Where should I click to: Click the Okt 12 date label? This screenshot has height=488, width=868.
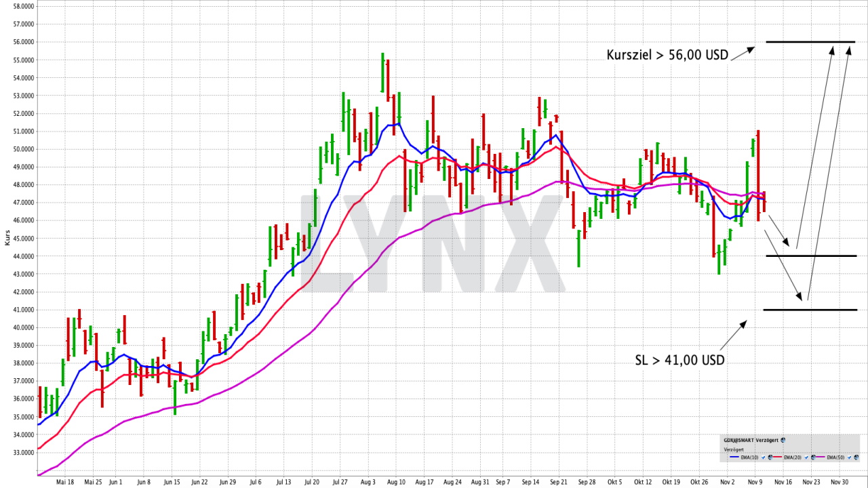pos(643,483)
